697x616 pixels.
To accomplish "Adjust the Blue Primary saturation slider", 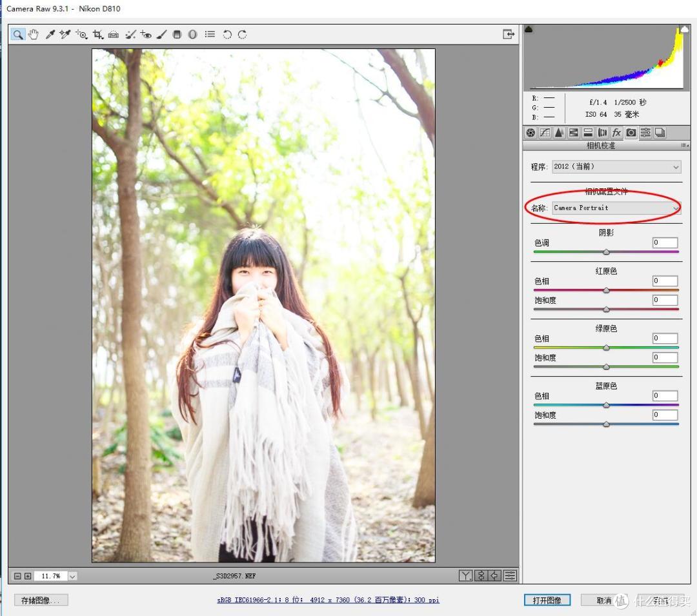I will pyautogui.click(x=606, y=424).
